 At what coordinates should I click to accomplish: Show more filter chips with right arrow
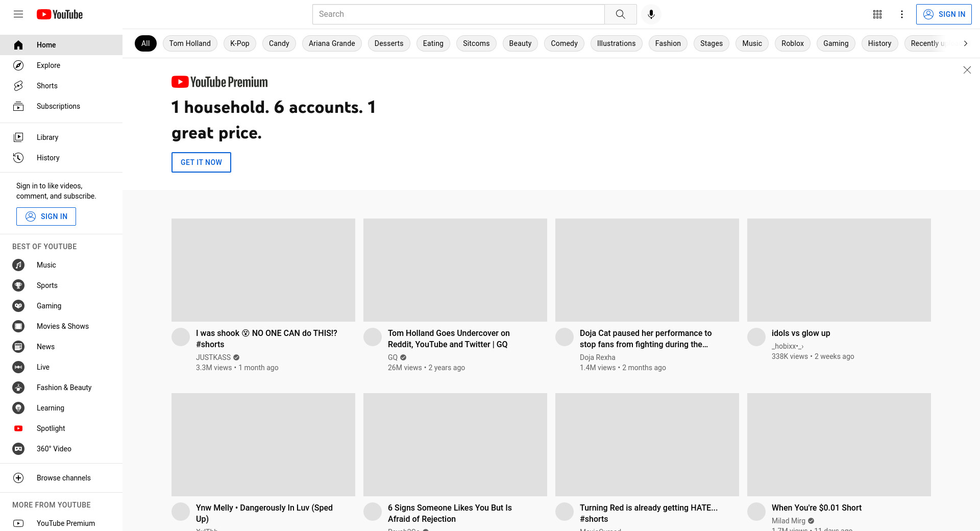(965, 43)
